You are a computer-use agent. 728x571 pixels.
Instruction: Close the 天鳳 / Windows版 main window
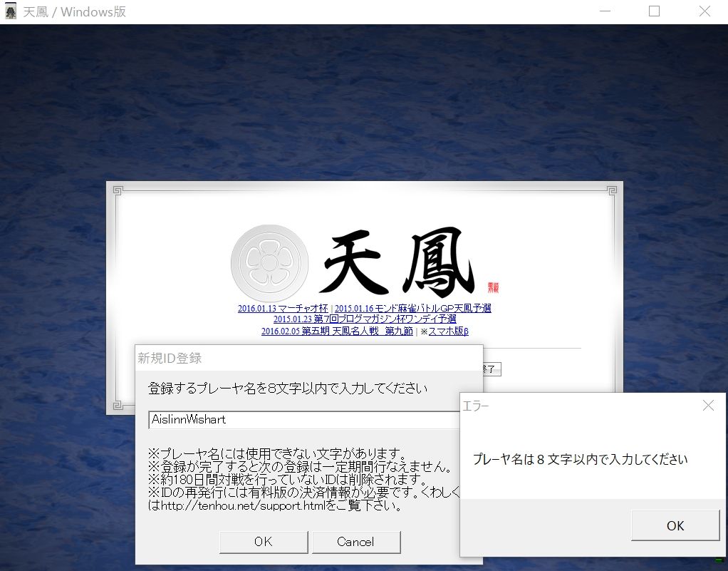click(x=704, y=11)
